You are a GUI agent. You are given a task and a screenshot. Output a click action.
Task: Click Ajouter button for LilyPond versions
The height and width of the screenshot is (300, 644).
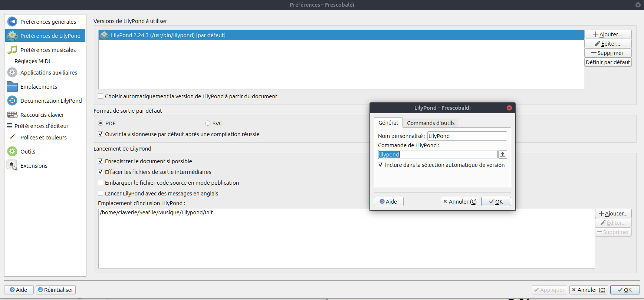(x=608, y=34)
